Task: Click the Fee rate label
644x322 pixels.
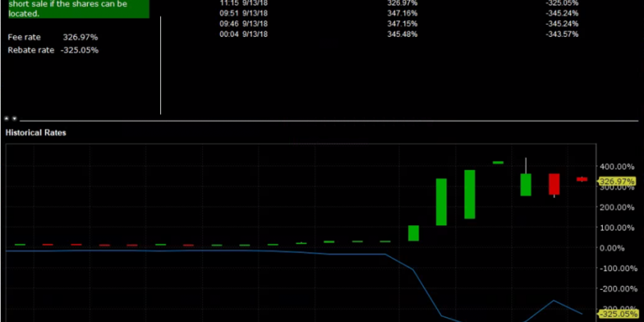Action: coord(24,38)
